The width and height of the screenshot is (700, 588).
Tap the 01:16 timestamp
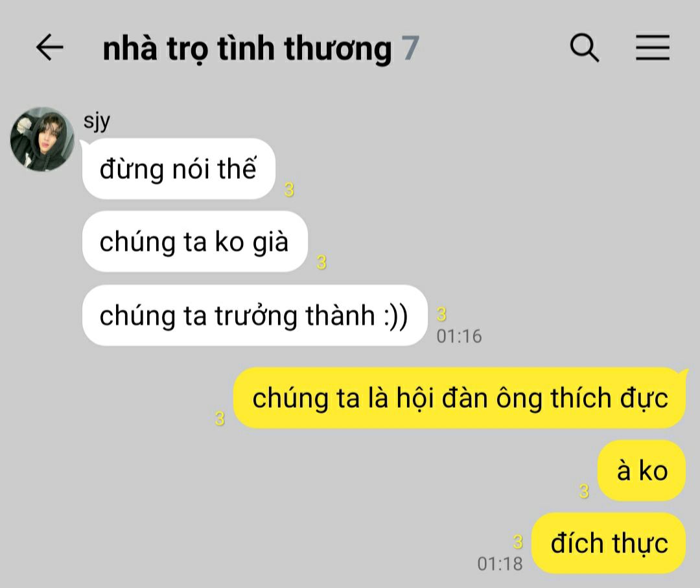point(460,336)
